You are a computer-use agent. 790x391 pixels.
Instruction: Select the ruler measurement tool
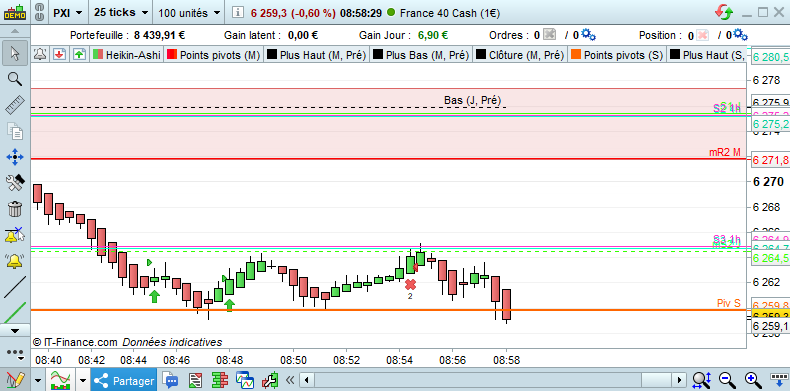point(15,105)
